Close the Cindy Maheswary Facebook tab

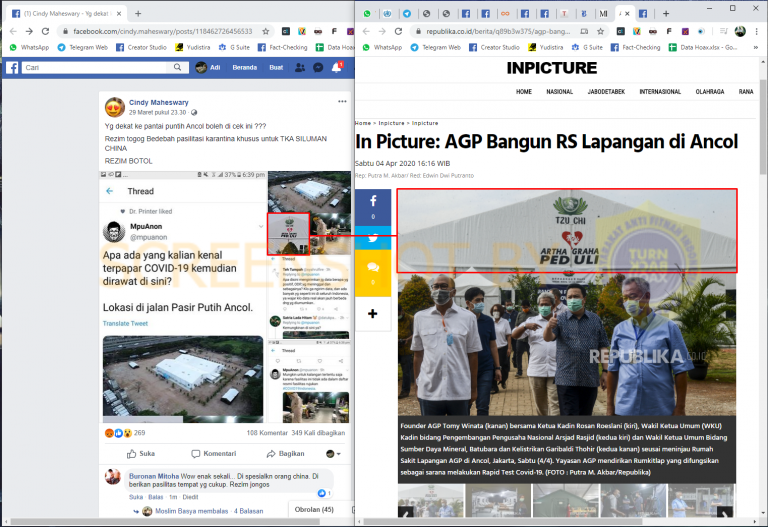click(120, 14)
